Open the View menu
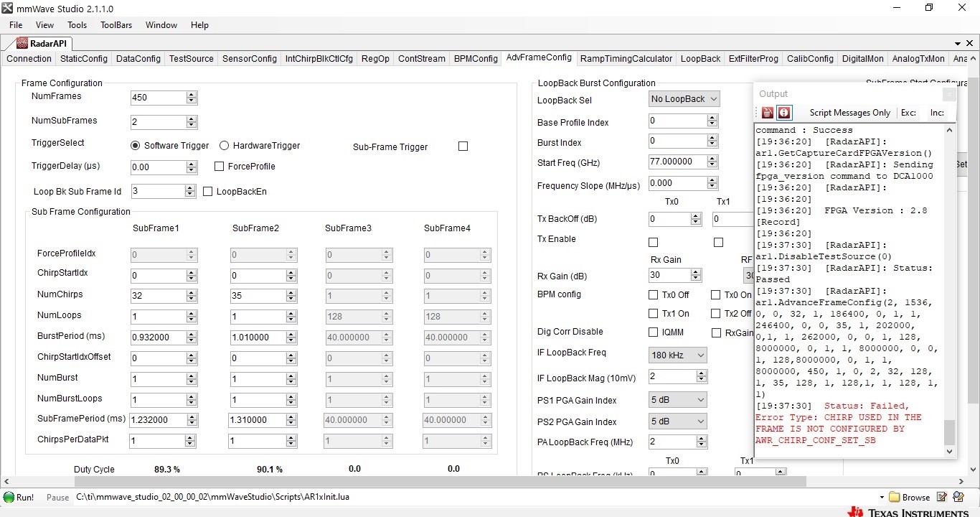The width and height of the screenshot is (980, 517). click(x=44, y=25)
